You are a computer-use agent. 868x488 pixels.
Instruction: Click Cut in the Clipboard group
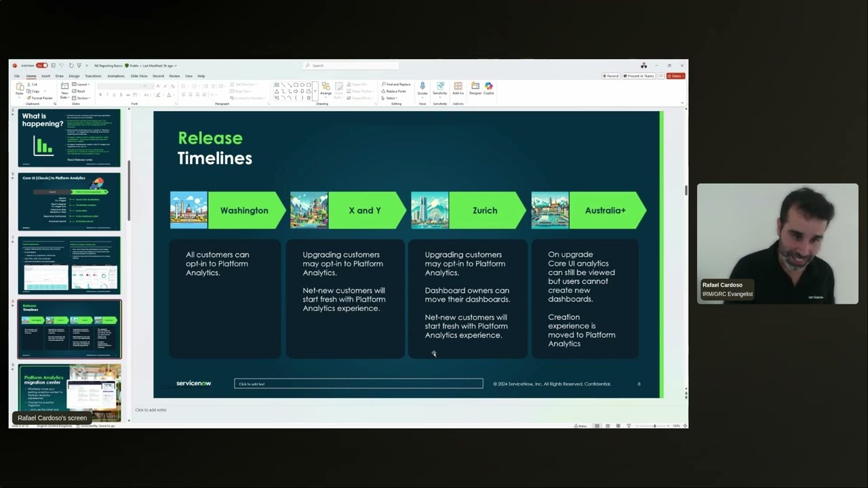pyautogui.click(x=32, y=85)
